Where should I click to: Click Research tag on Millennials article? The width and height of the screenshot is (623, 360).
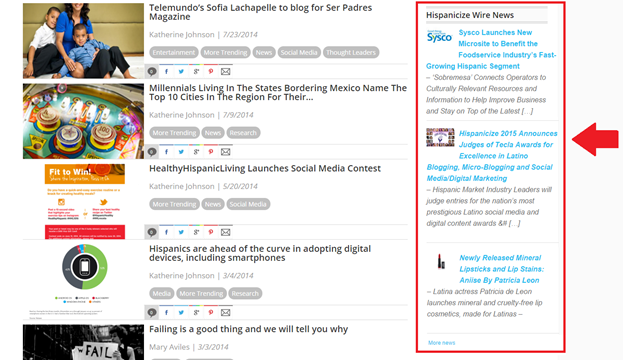[x=243, y=133]
